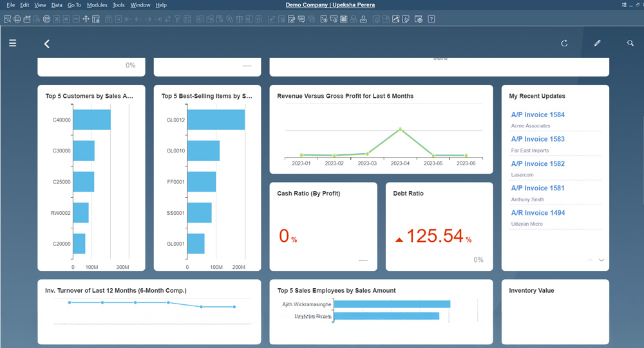This screenshot has width=644, height=348.
Task: Click the 2023-04 peak point on revenue chart
Action: pyautogui.click(x=400, y=129)
